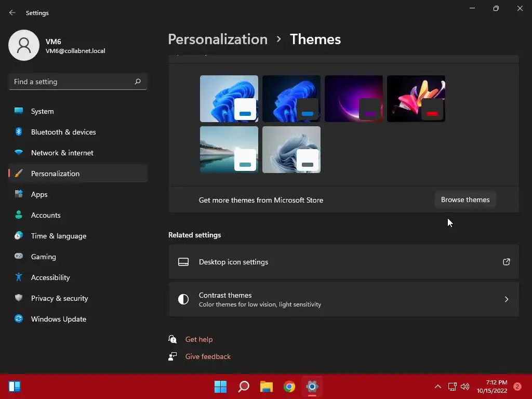Click the network status tray icon

[x=453, y=387]
